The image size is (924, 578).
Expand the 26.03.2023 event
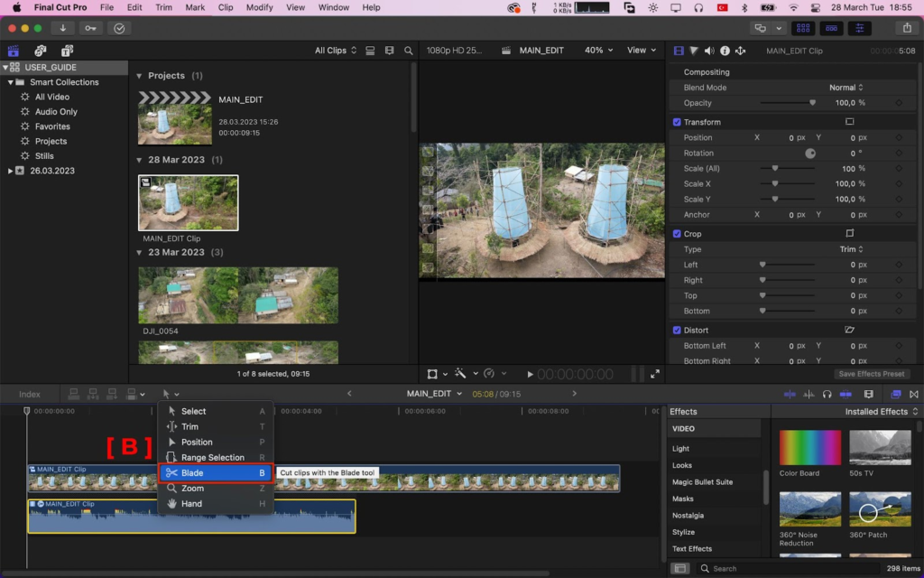pos(10,171)
